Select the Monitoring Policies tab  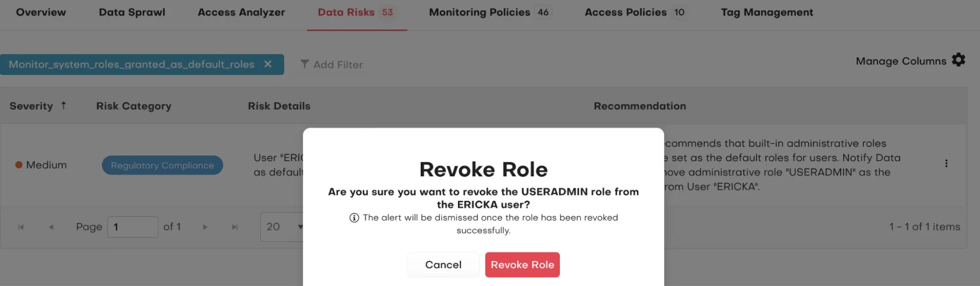479,12
